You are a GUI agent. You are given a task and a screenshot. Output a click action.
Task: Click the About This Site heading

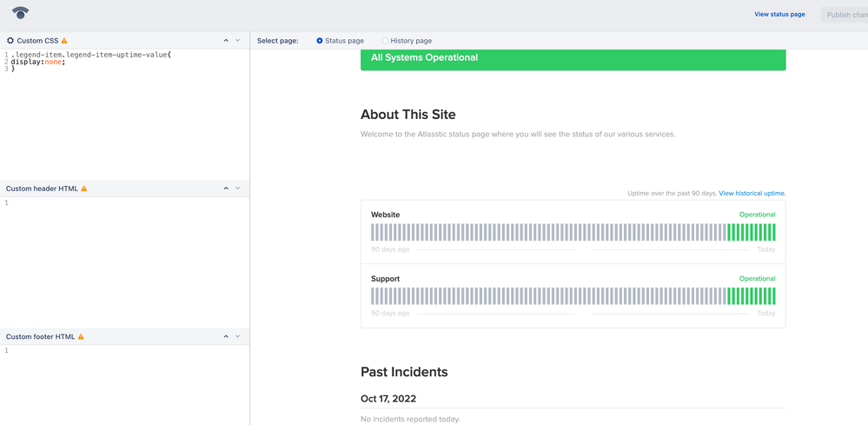tap(408, 115)
